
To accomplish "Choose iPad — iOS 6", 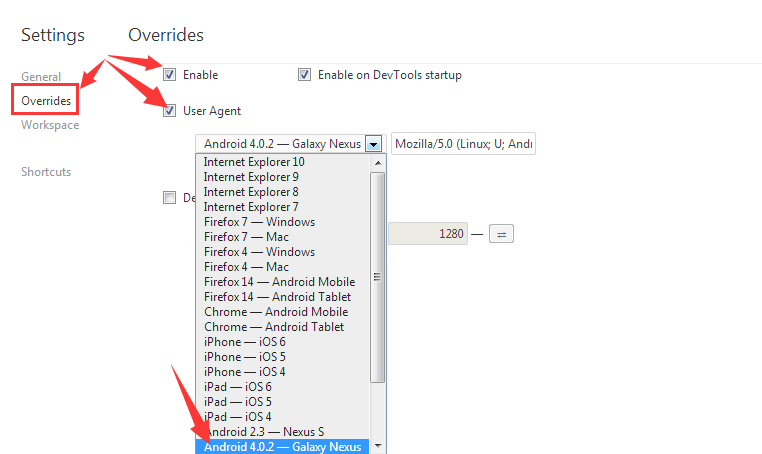I will point(282,387).
